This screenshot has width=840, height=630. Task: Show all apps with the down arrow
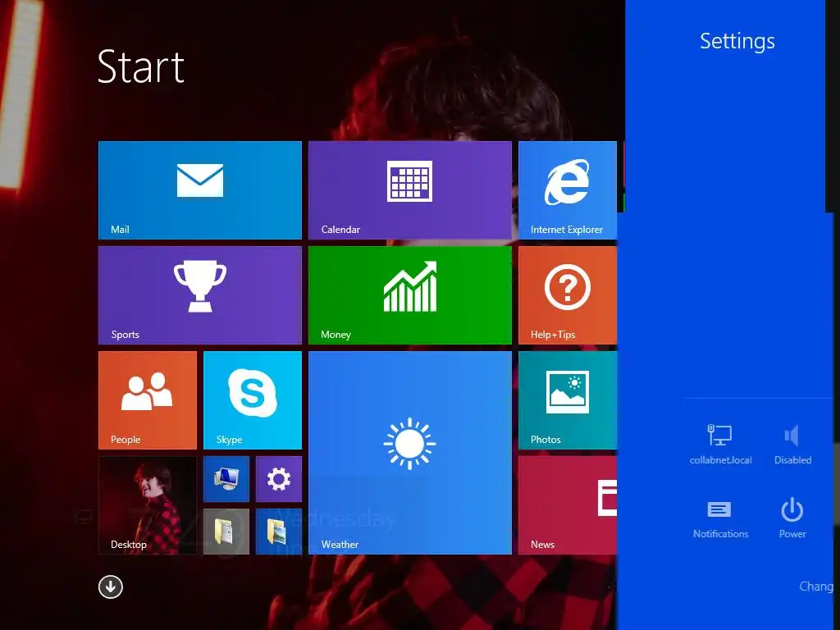111,587
